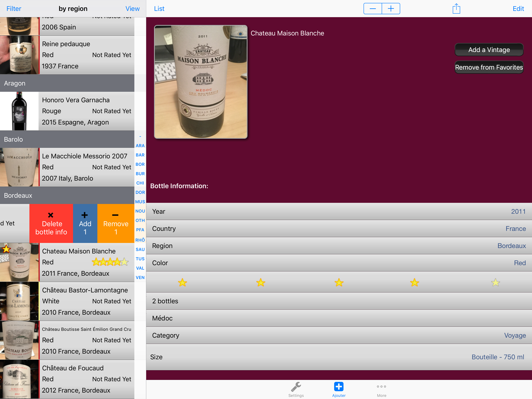
Task: Open the View menu
Action: [x=132, y=9]
